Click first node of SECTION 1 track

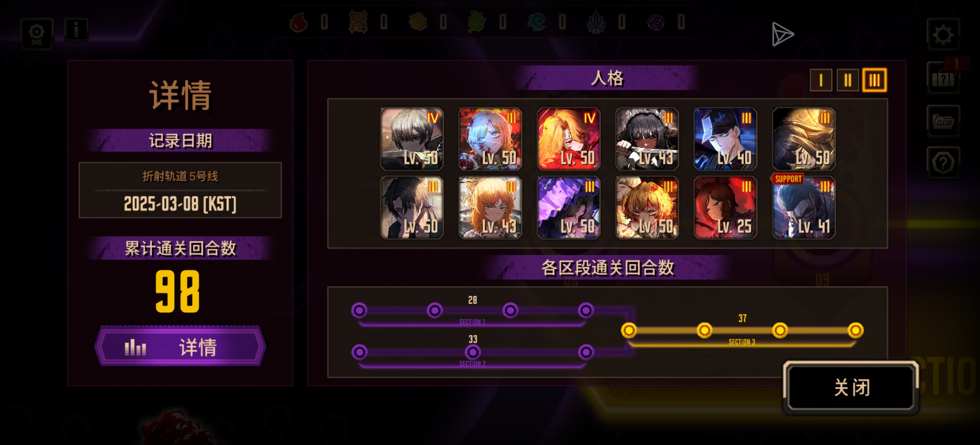coord(359,310)
